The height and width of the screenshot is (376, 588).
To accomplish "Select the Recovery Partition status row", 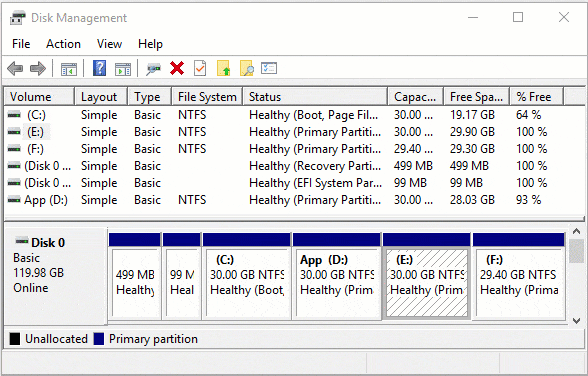I will point(315,166).
